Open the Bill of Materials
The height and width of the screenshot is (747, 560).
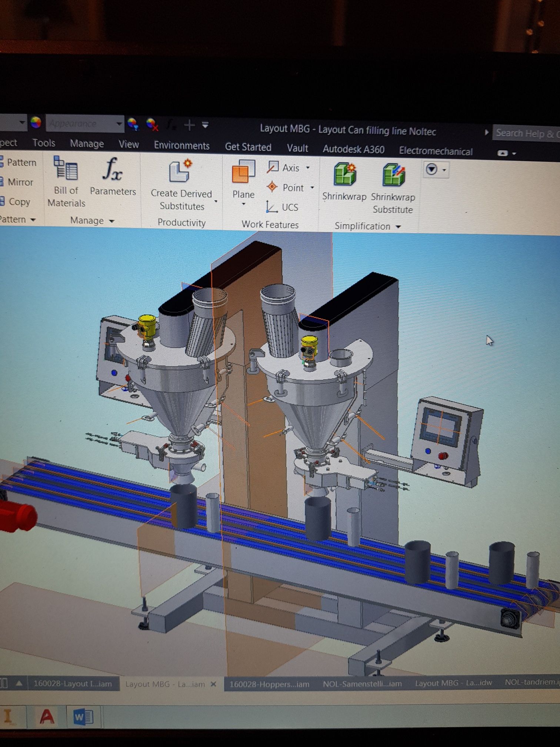pos(66,182)
